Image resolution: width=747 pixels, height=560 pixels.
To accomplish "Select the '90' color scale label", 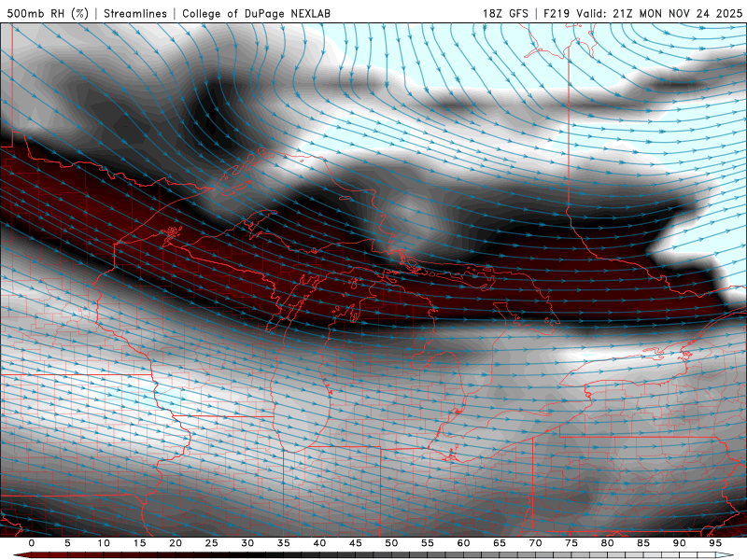I will [x=680, y=543].
